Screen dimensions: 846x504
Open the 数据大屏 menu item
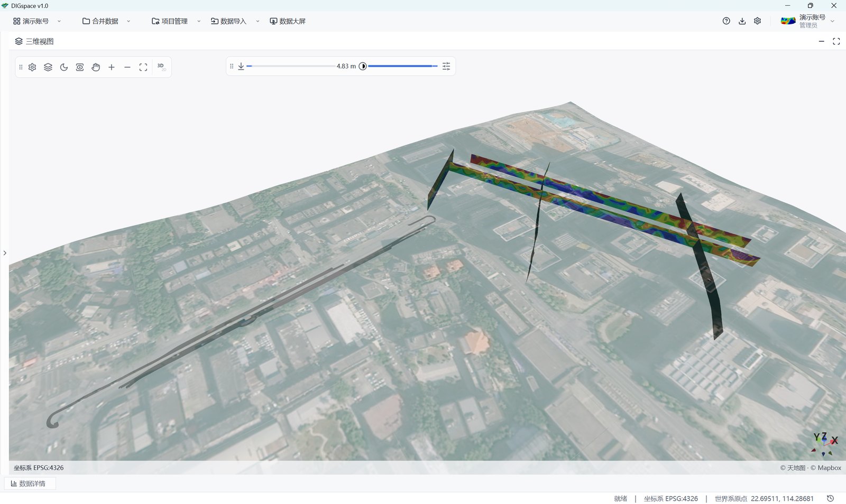288,21
